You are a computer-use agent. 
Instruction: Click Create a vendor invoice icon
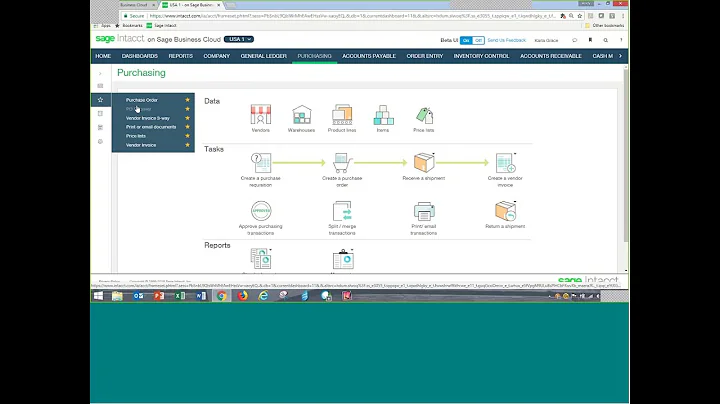point(506,163)
